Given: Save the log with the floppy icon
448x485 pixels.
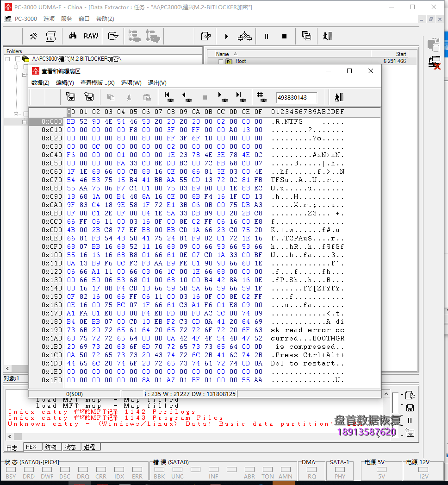Looking at the screenshot, I should pyautogui.click(x=410, y=408).
